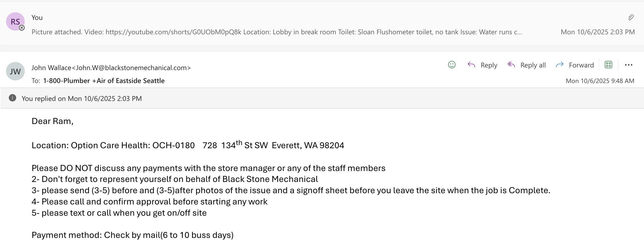Click the Option Care Health location line
Viewport: 644px width, 248px height.
[188, 145]
